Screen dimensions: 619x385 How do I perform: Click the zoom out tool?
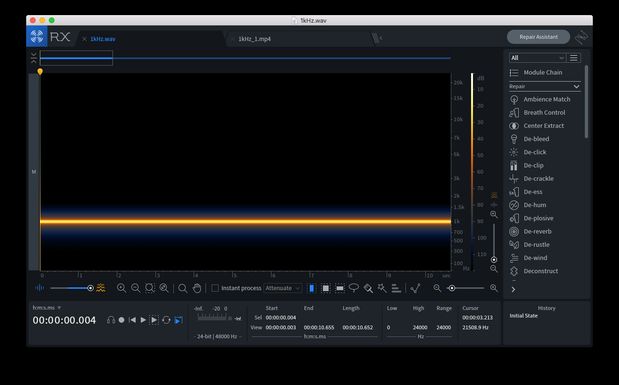click(x=135, y=288)
